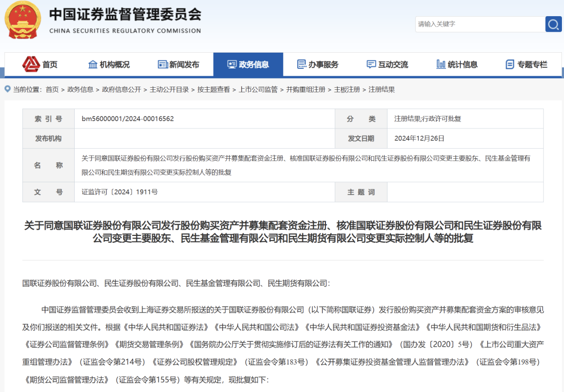Click the location pin icon in breadcrumb
Screen dimensions: 564x392
coord(8,89)
